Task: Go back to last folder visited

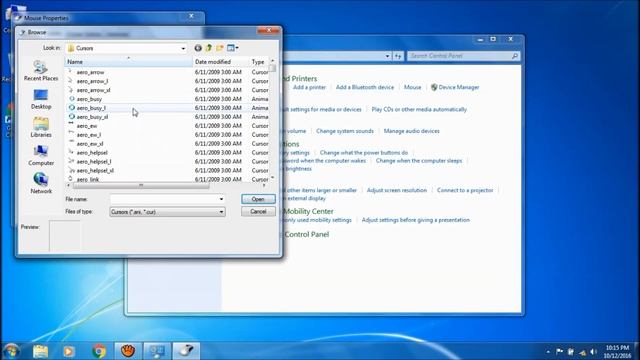Action: [198, 48]
